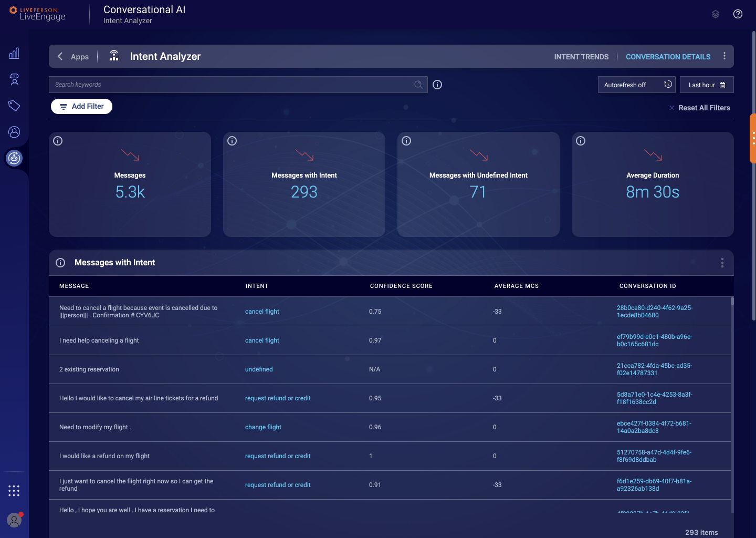The height and width of the screenshot is (538, 756).
Task: Open the tag campaigns sidebar icon
Action: [14, 106]
